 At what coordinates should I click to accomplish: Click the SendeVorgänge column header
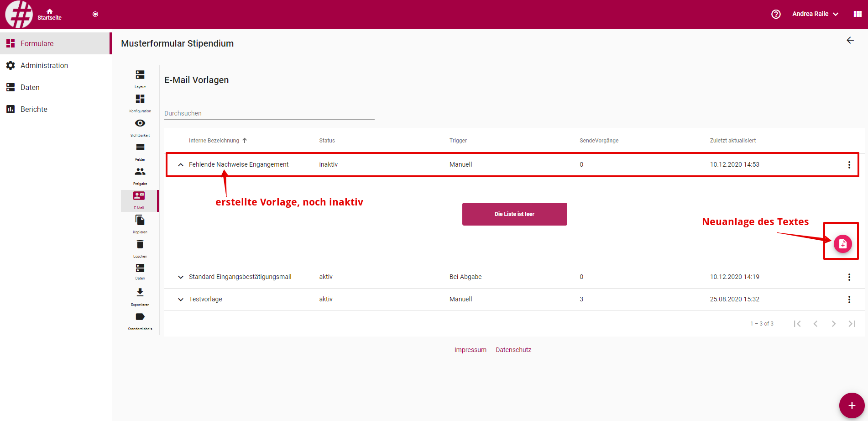(x=599, y=141)
